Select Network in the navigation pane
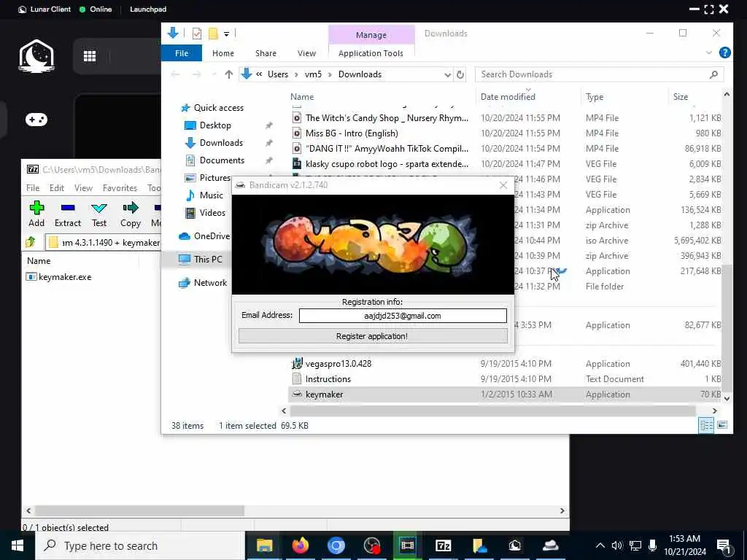This screenshot has height=560, width=747. 210,283
